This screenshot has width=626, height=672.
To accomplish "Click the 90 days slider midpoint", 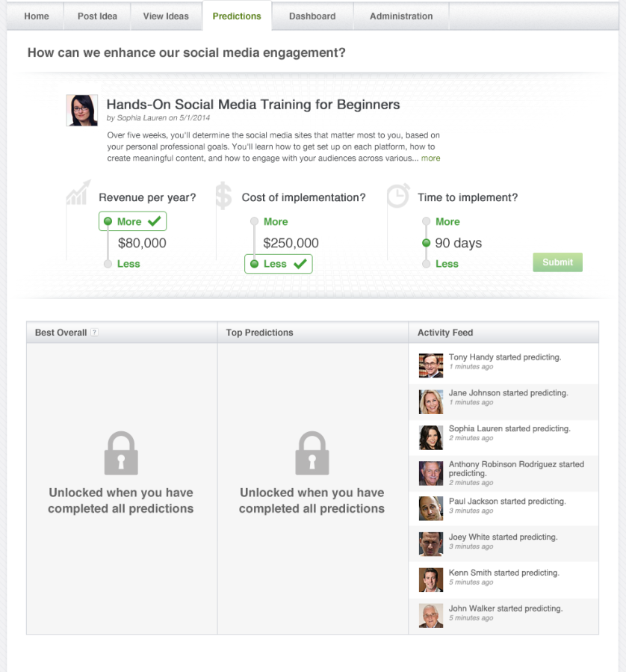I will point(427,243).
